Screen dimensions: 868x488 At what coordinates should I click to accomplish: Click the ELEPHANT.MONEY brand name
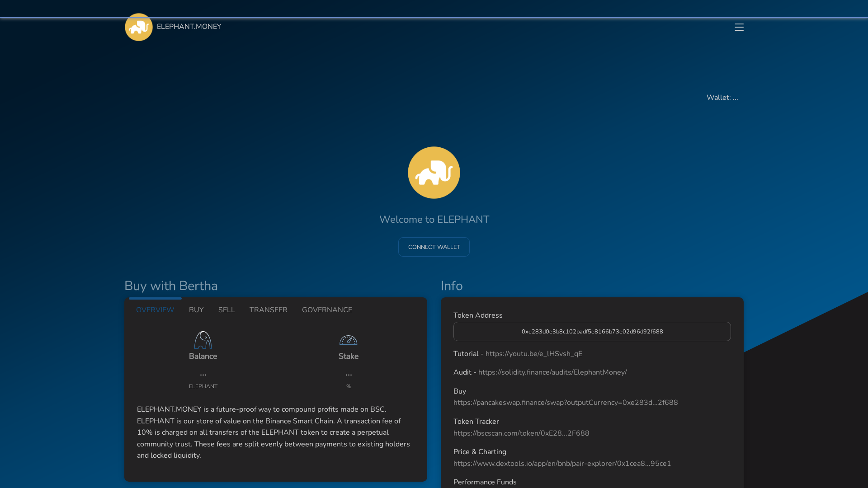pos(189,27)
